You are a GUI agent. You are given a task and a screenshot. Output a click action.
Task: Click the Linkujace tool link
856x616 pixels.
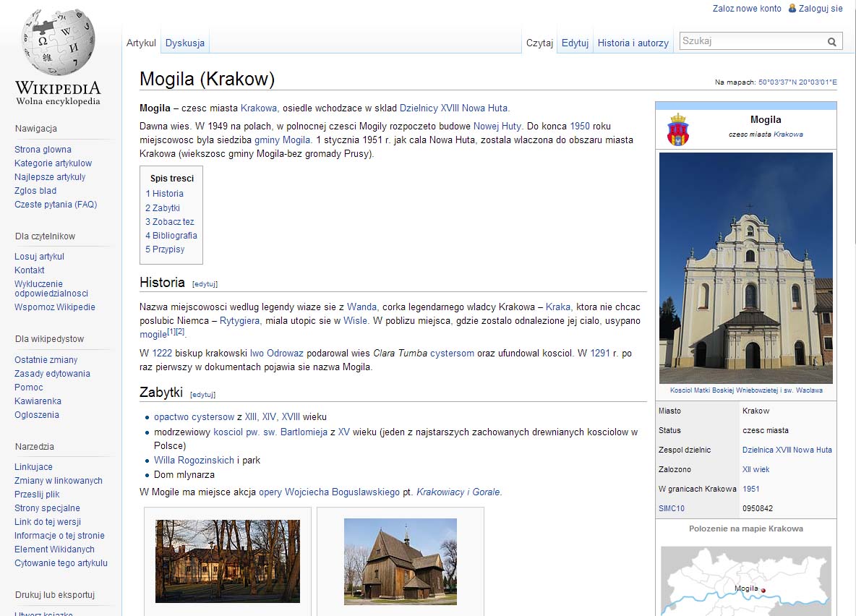pyautogui.click(x=34, y=467)
